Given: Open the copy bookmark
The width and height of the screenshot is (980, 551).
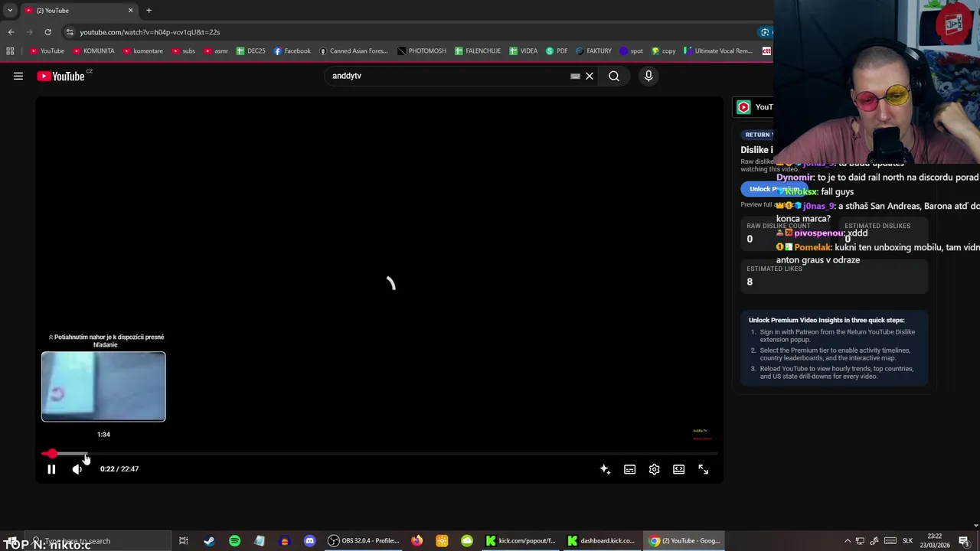Looking at the screenshot, I should coord(663,51).
